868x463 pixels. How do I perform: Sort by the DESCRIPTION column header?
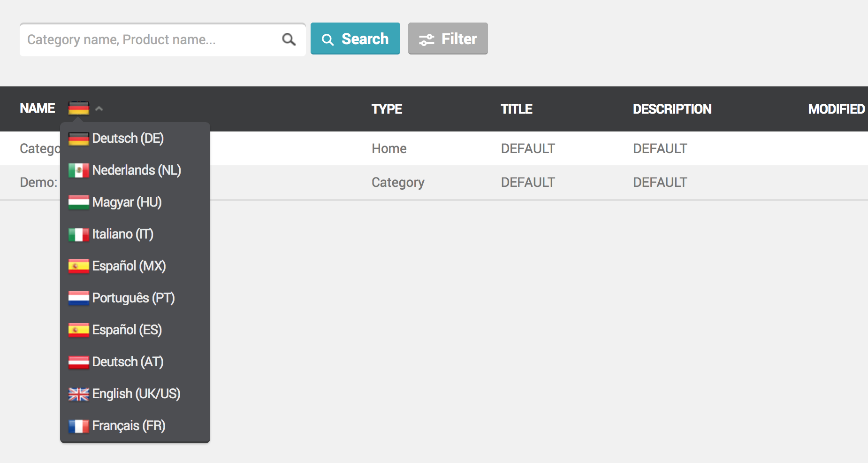click(672, 109)
